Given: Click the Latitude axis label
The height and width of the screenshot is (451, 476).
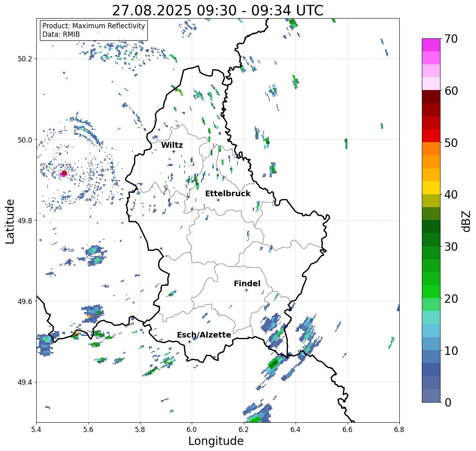Looking at the screenshot, I should coord(10,221).
